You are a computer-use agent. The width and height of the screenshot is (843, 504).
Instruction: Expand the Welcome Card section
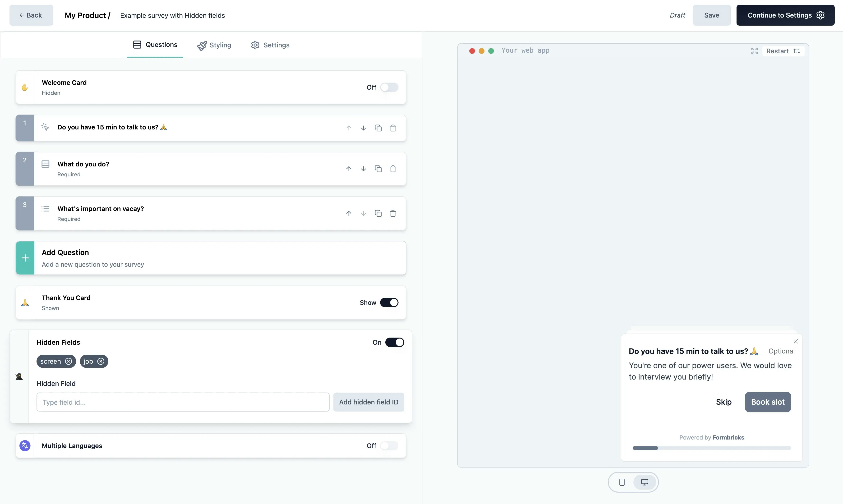pos(211,87)
